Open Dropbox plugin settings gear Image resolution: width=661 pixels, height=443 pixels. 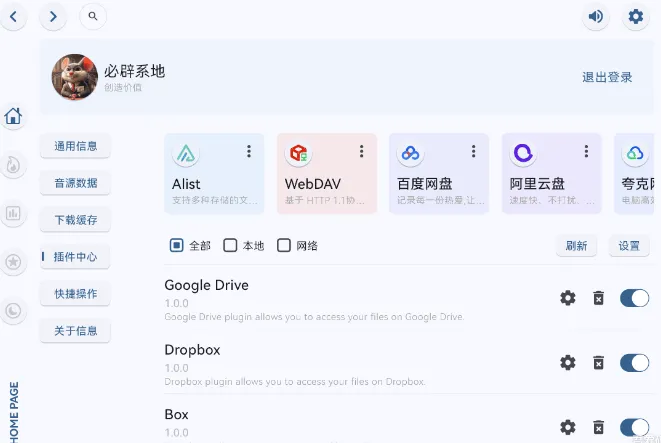coord(568,362)
